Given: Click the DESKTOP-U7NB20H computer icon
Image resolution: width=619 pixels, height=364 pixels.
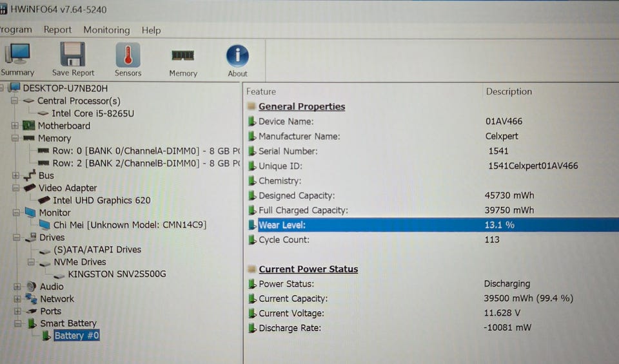Looking at the screenshot, I should tap(15, 87).
